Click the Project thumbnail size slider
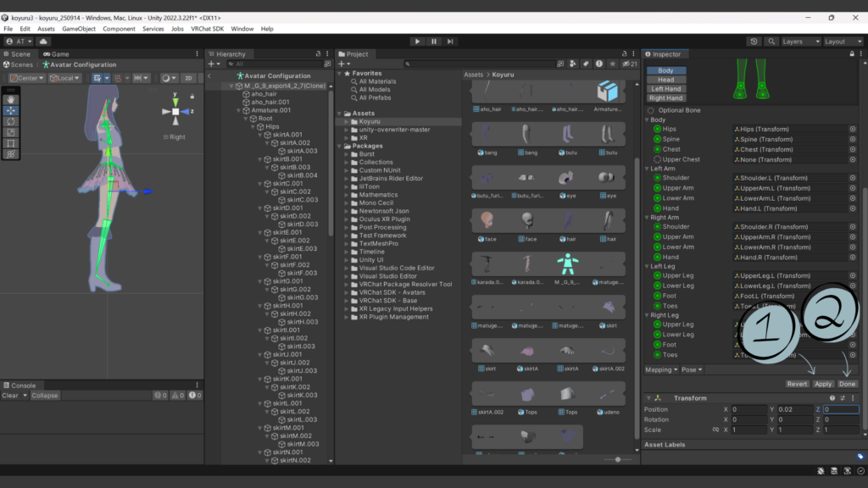The height and width of the screenshot is (488, 868). click(x=618, y=459)
